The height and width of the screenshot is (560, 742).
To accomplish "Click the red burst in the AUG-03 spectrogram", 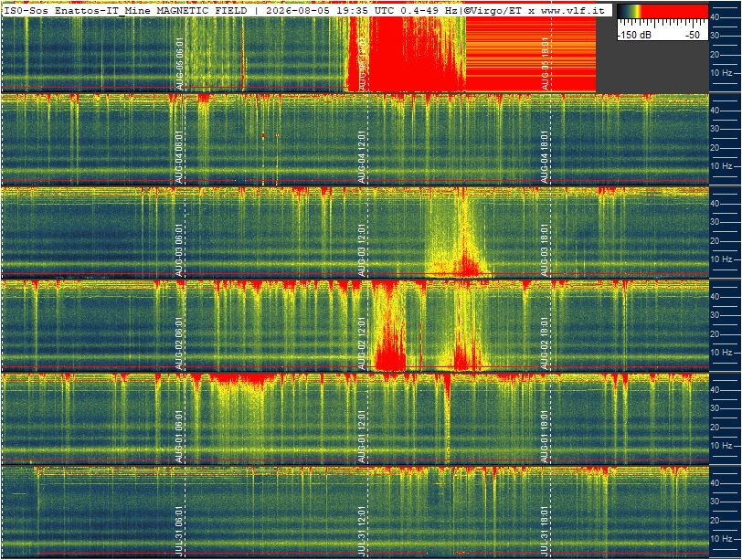I will point(468,265).
